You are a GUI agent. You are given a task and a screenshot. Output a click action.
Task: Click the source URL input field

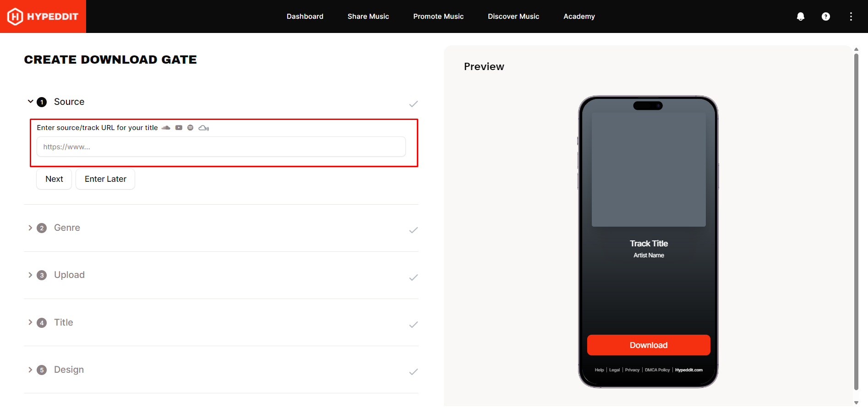click(x=221, y=147)
